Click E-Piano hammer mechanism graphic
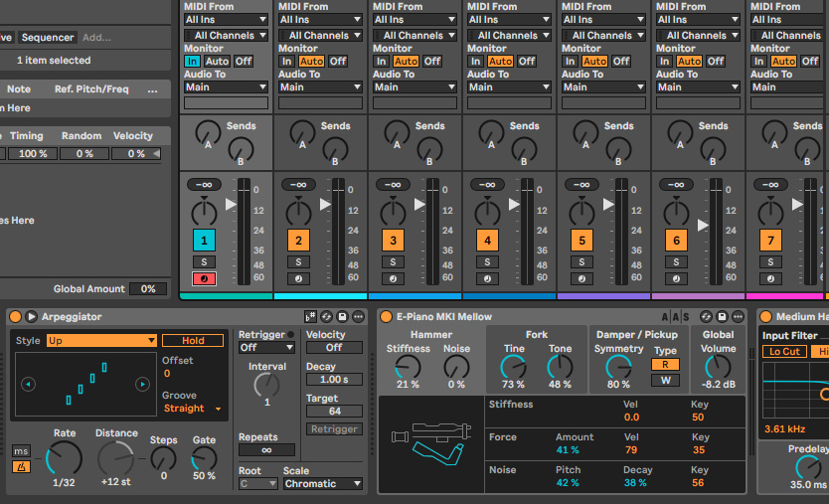The width and height of the screenshot is (829, 504). click(x=431, y=443)
